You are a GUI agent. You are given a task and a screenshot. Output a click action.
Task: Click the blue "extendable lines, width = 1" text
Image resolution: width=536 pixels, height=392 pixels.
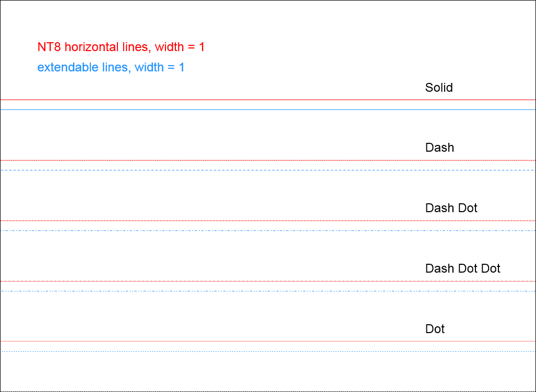[111, 67]
